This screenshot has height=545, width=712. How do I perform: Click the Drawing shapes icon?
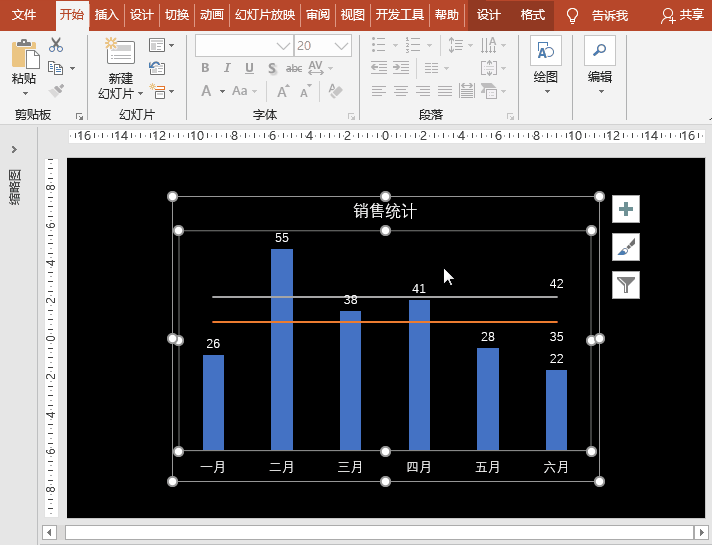545,50
